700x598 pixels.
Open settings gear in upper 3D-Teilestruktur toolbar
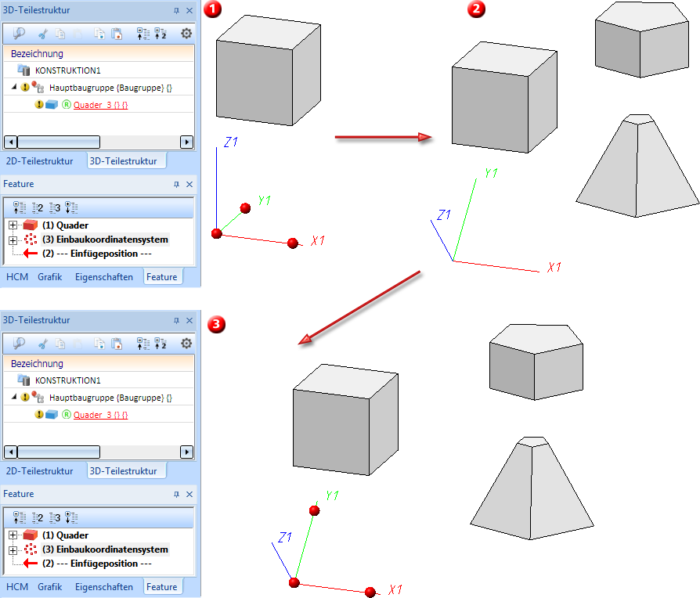(x=186, y=34)
